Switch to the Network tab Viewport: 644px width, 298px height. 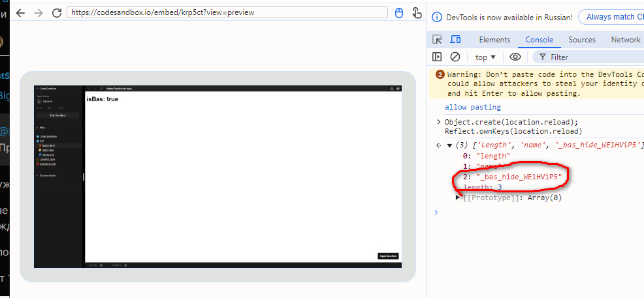(626, 40)
